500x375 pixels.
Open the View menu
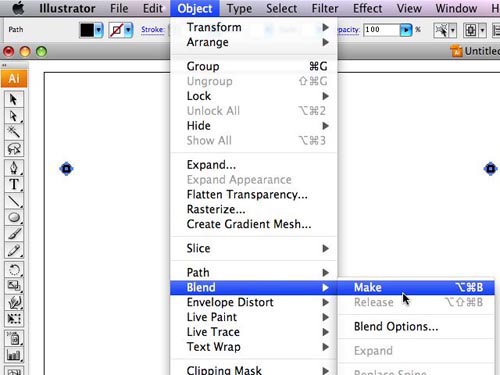tap(409, 8)
